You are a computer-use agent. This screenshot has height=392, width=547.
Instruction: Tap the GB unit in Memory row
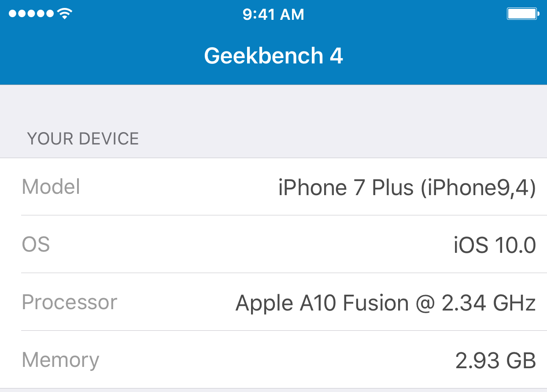pos(521,361)
